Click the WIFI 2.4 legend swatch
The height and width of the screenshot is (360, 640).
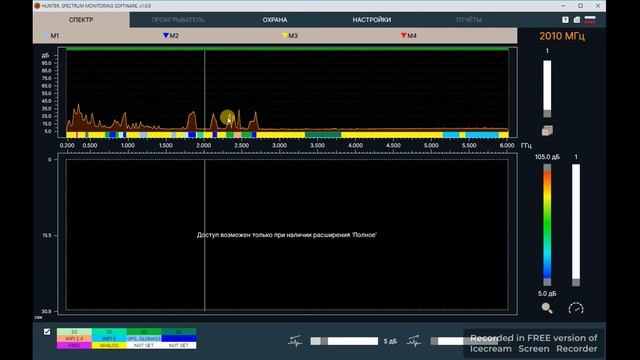[x=74, y=339]
